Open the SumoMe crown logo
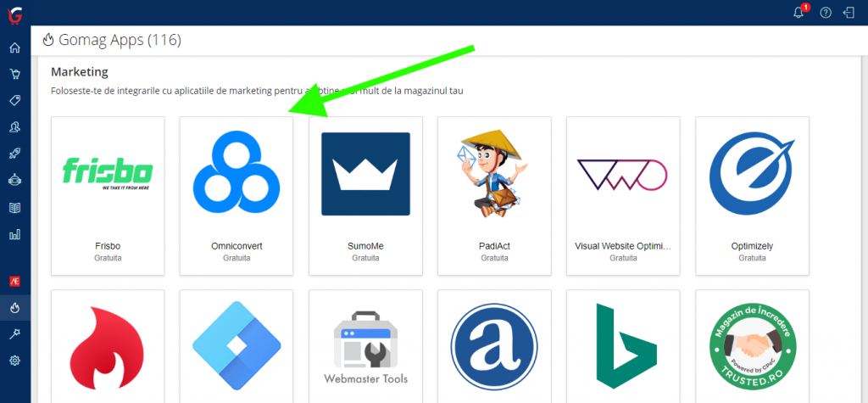 (365, 174)
